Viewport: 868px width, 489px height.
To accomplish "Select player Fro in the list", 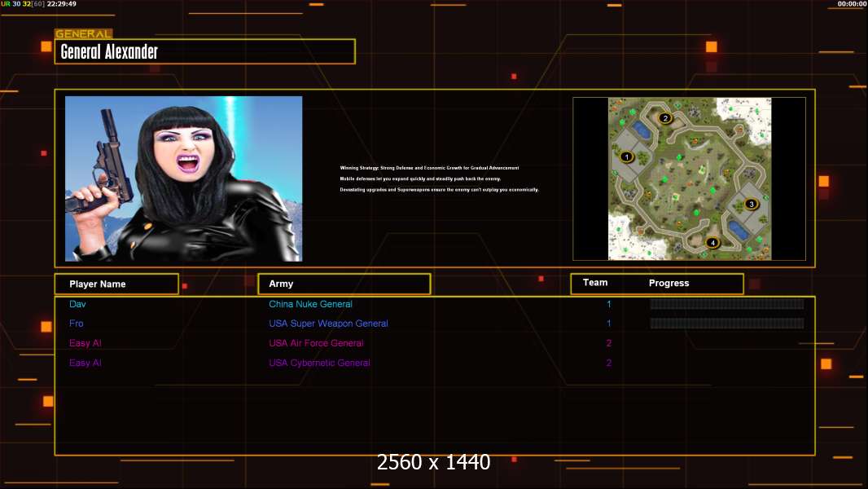I will pyautogui.click(x=77, y=324).
